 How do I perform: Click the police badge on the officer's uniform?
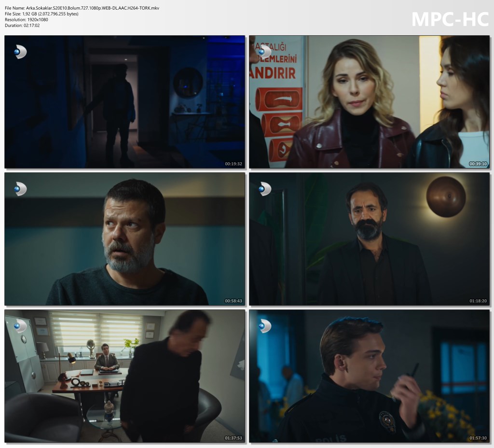pos(386,421)
